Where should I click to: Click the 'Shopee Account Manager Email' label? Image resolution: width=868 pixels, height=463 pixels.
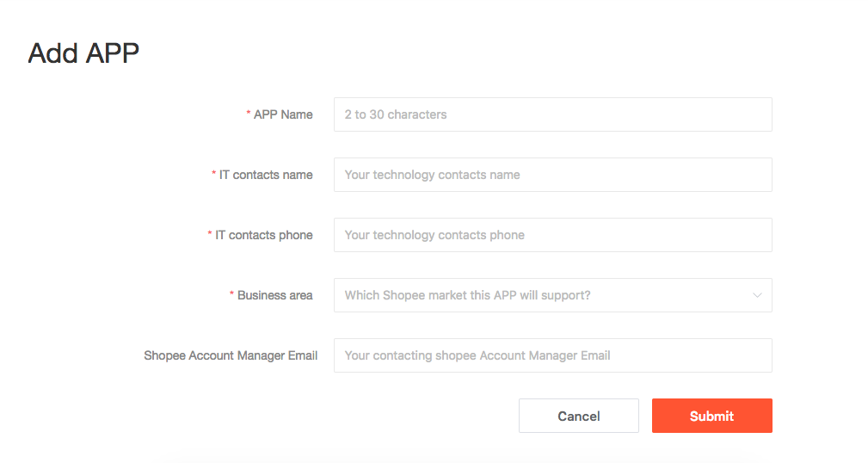[231, 355]
